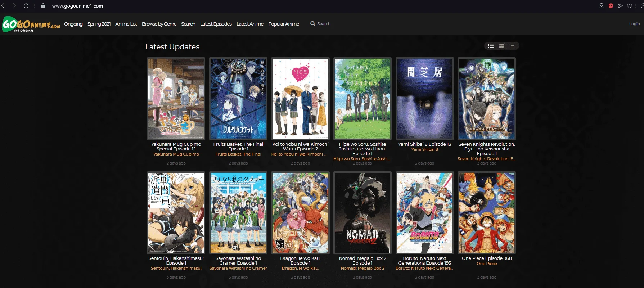Click the orange Yami Shibai 8 series link
Viewport: 644px width, 288px height.
click(425, 149)
